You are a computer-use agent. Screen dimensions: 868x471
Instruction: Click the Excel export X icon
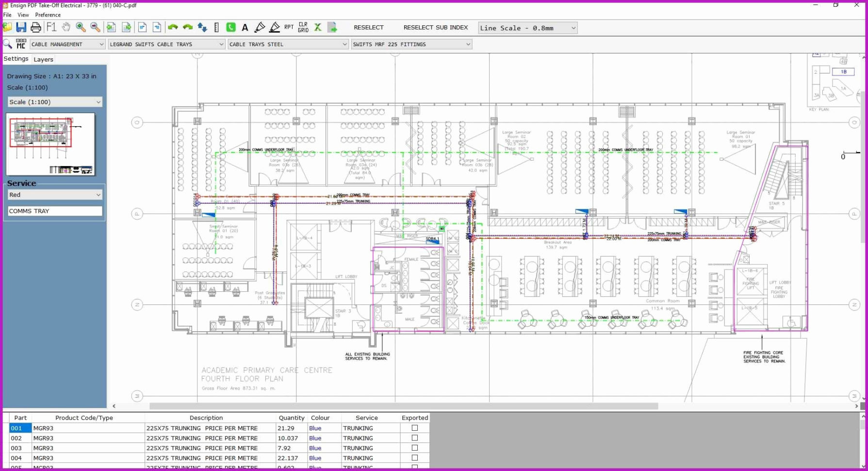(x=318, y=28)
